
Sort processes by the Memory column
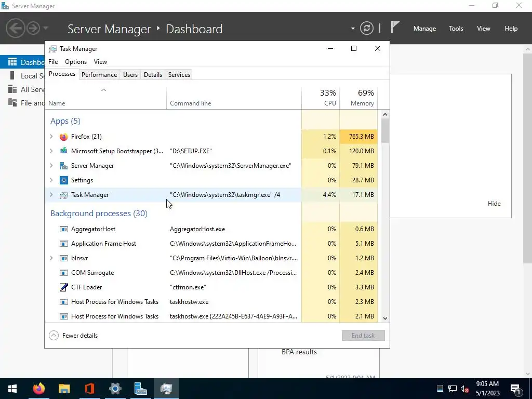point(358,98)
